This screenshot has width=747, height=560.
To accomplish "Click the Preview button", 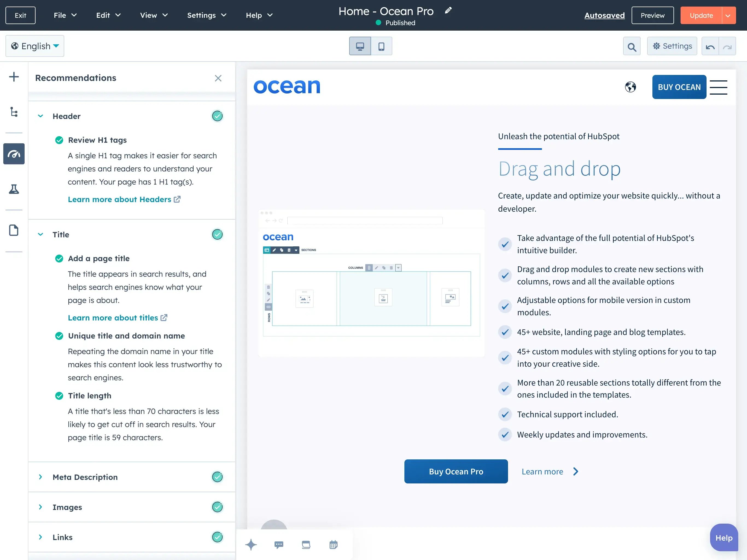I will pos(652,15).
